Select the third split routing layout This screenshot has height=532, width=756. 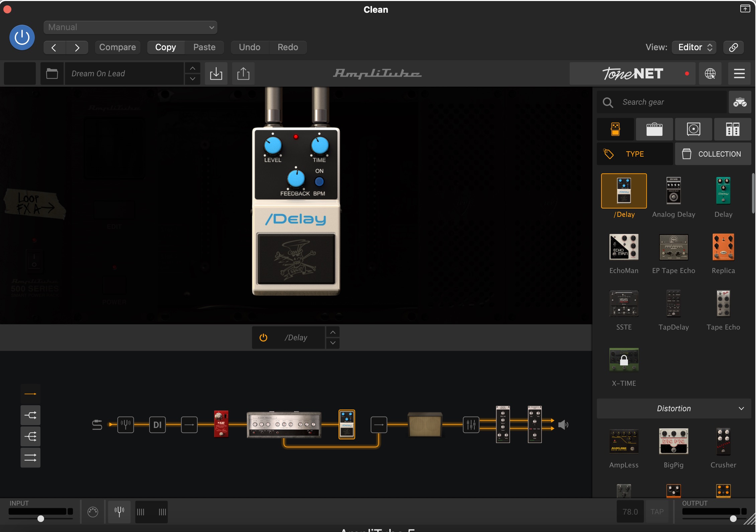[30, 437]
